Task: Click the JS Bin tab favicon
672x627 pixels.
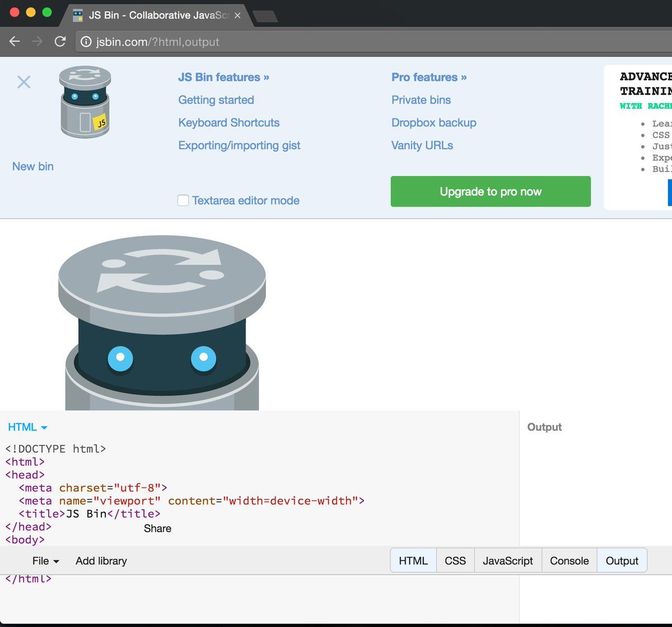Action: tap(78, 15)
